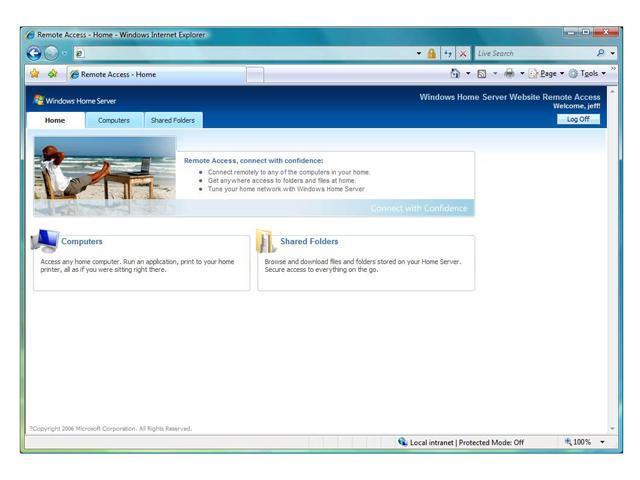Screen dimensions: 640x480
Task: Click the RSS Feeds toolbar icon
Action: click(x=482, y=74)
